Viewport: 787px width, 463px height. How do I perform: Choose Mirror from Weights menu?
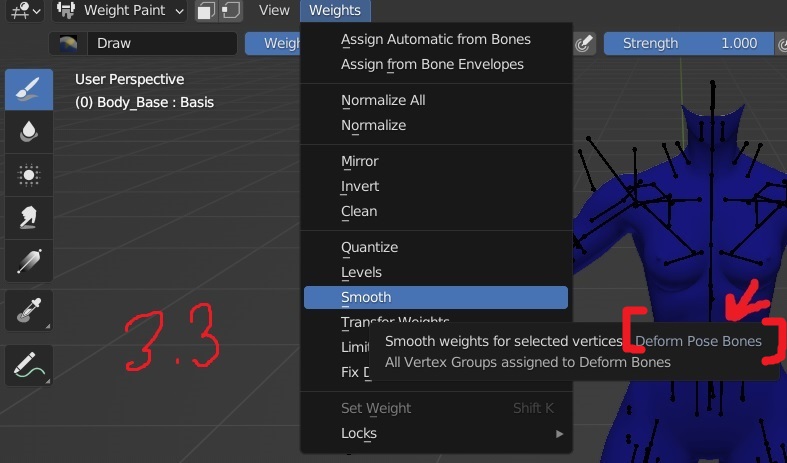tap(436, 161)
